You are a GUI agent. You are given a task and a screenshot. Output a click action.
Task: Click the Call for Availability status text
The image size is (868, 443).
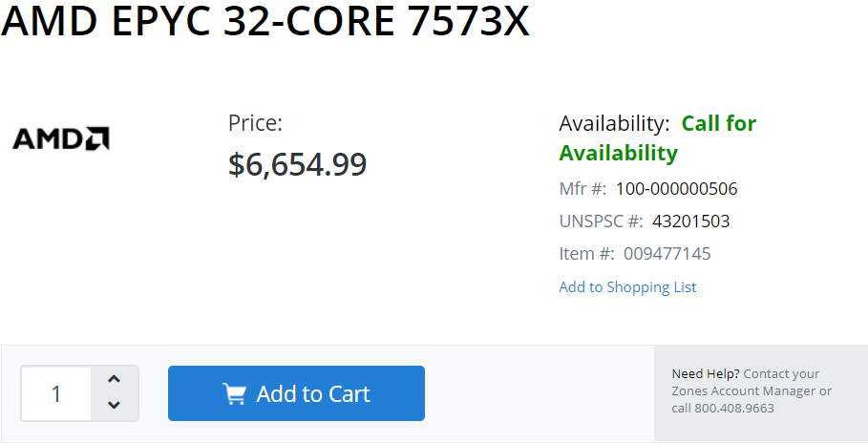[658, 137]
